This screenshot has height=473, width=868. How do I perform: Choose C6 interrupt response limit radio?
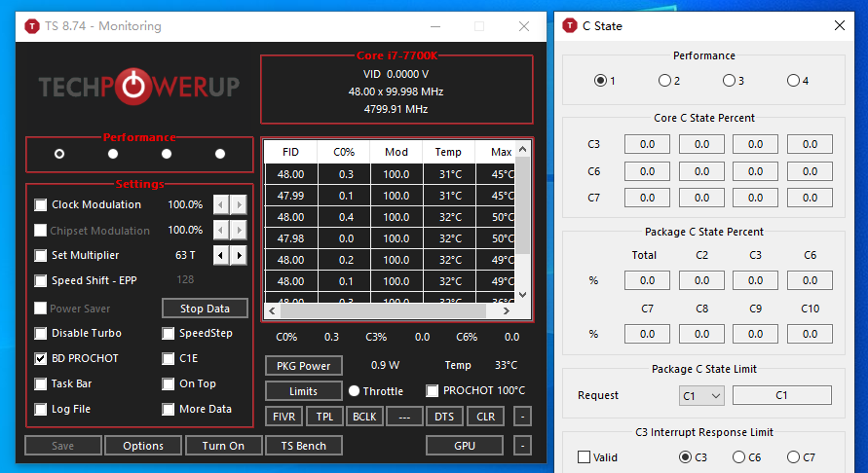point(738,457)
